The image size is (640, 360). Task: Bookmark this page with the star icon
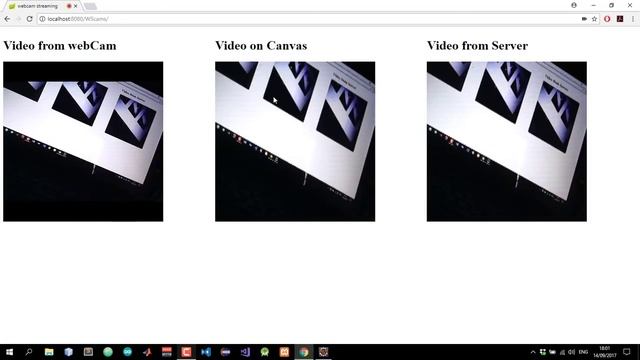pos(594,19)
